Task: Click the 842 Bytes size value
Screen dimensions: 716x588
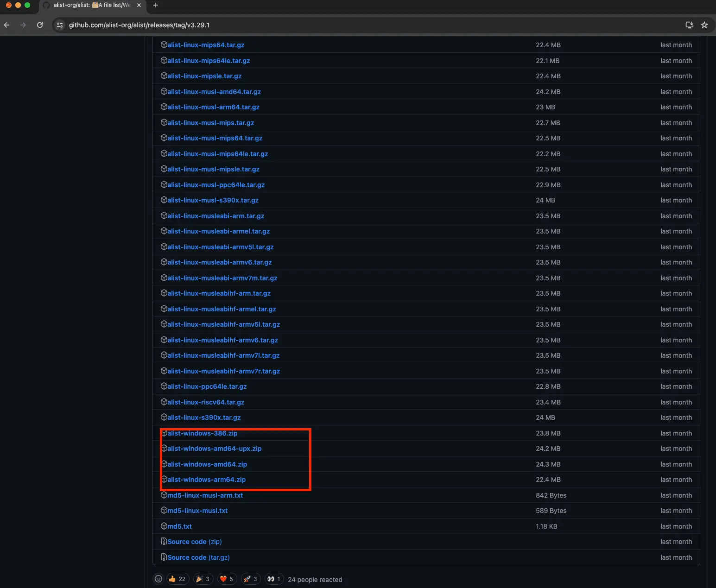Action: point(551,495)
